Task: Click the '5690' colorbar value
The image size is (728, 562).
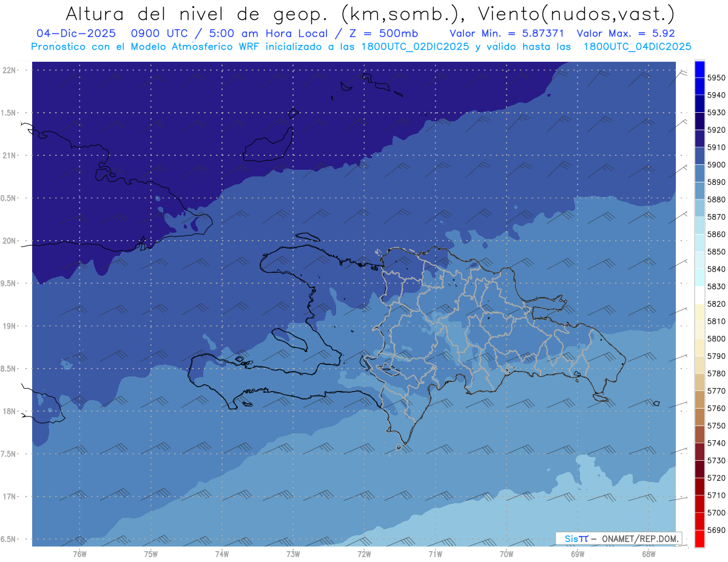Action: click(716, 530)
